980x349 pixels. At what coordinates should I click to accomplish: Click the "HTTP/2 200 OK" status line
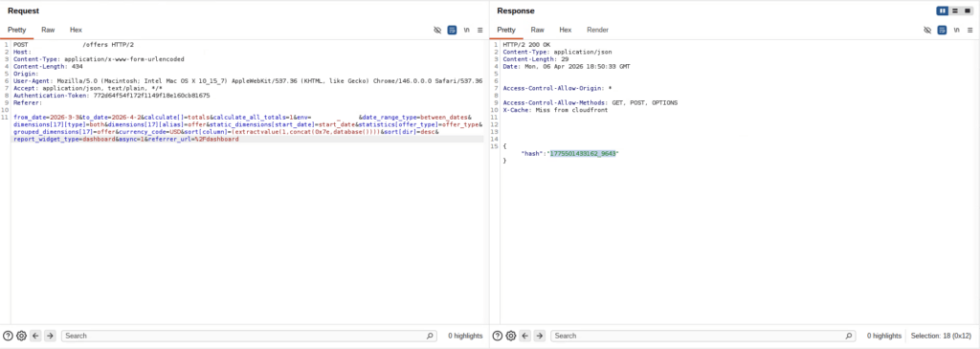[526, 45]
